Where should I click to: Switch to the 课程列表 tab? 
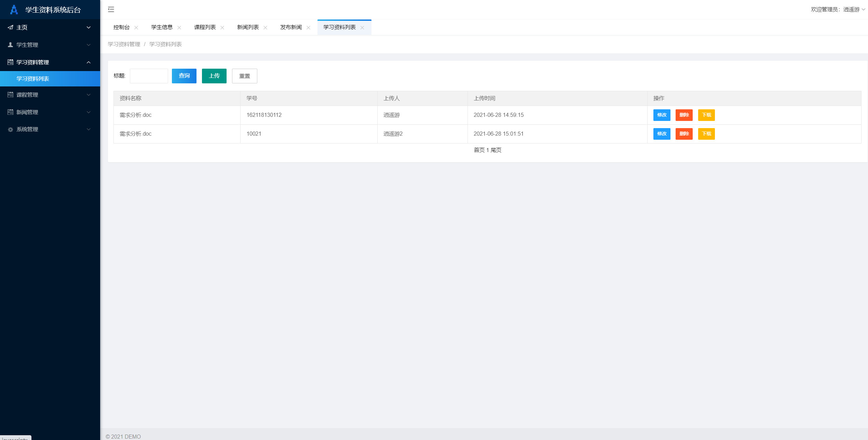click(205, 27)
